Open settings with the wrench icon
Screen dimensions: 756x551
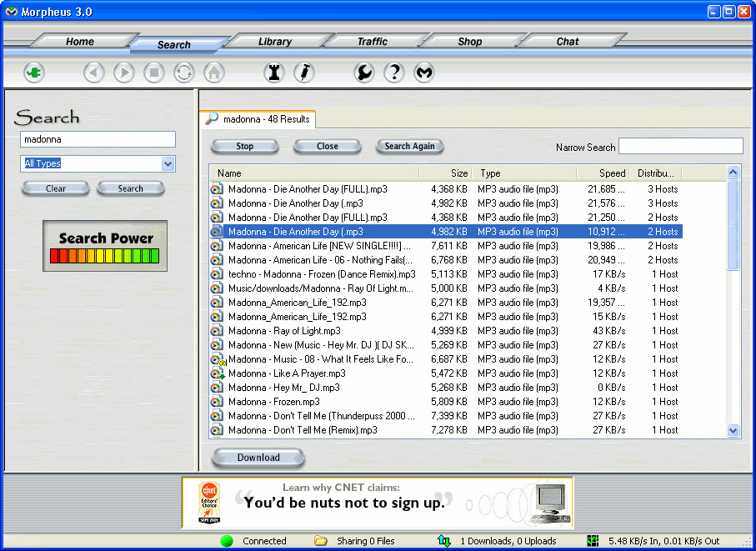pyautogui.click(x=364, y=73)
